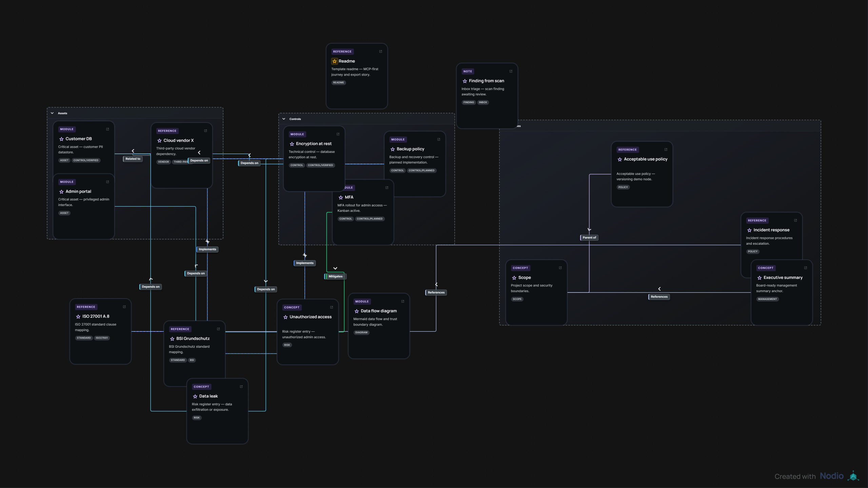Click the star icon on Data flow diagram
The width and height of the screenshot is (868, 488).
point(357,311)
